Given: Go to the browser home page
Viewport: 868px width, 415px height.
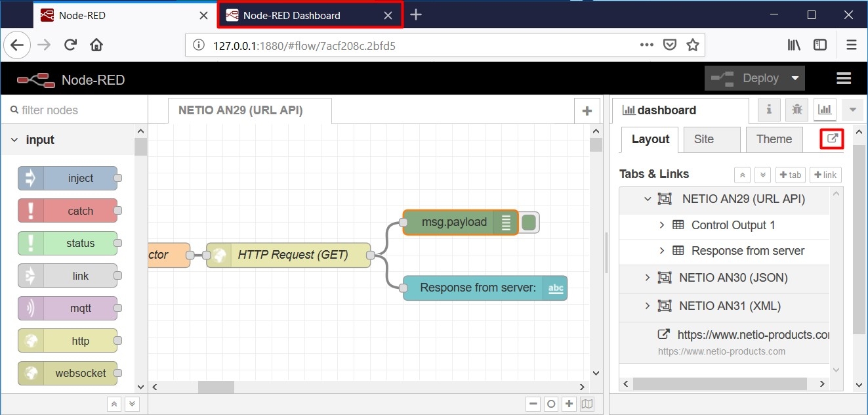Looking at the screenshot, I should click(x=96, y=45).
